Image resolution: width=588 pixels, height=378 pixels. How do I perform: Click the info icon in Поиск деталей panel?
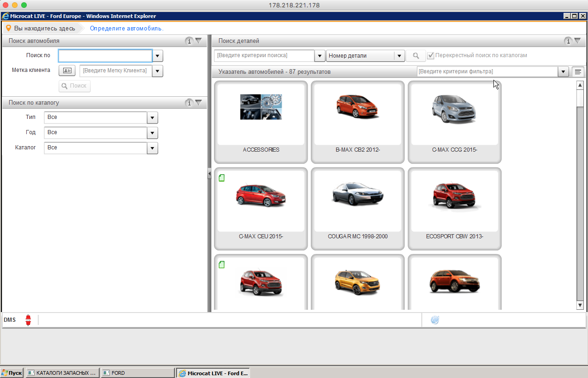pos(568,41)
